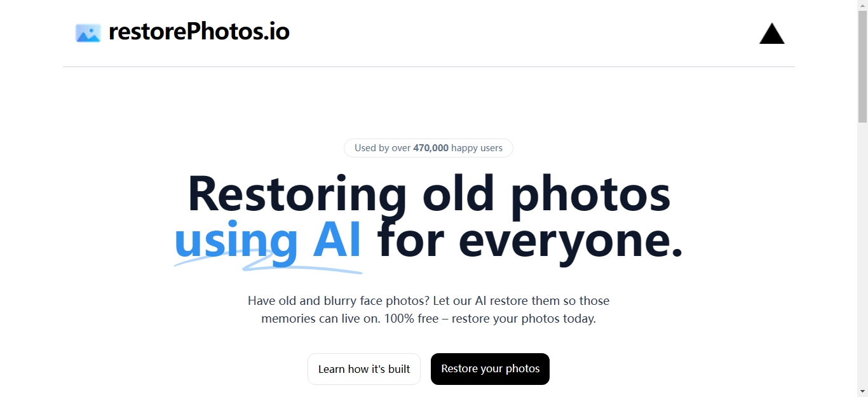Click the word 'photos' in the large headline
Image resolution: width=868 pixels, height=397 pixels.
coord(591,194)
